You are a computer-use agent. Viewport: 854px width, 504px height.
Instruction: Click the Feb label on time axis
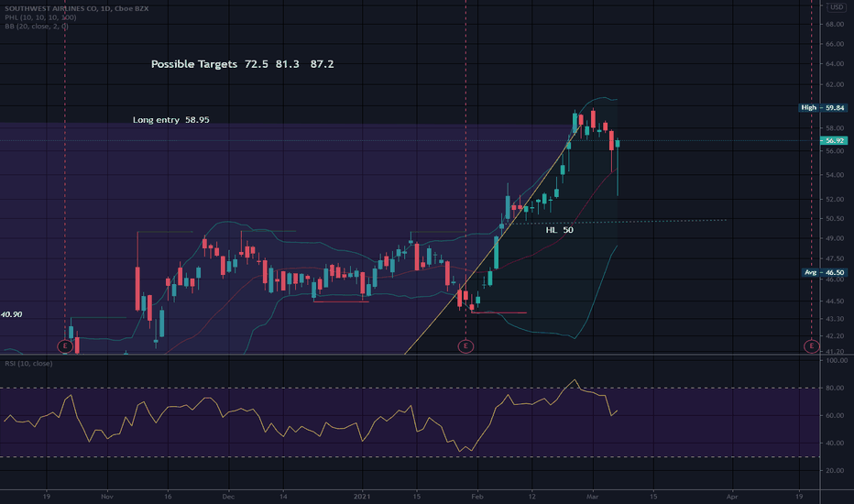point(477,497)
